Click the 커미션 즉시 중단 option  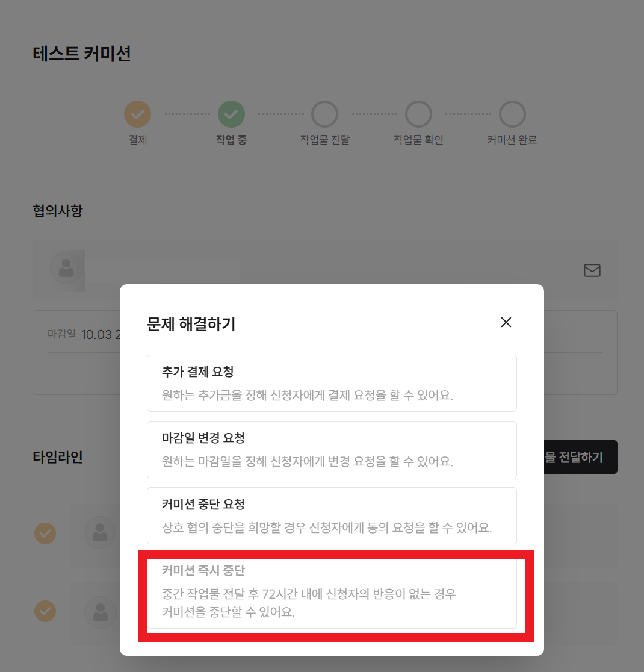click(332, 594)
